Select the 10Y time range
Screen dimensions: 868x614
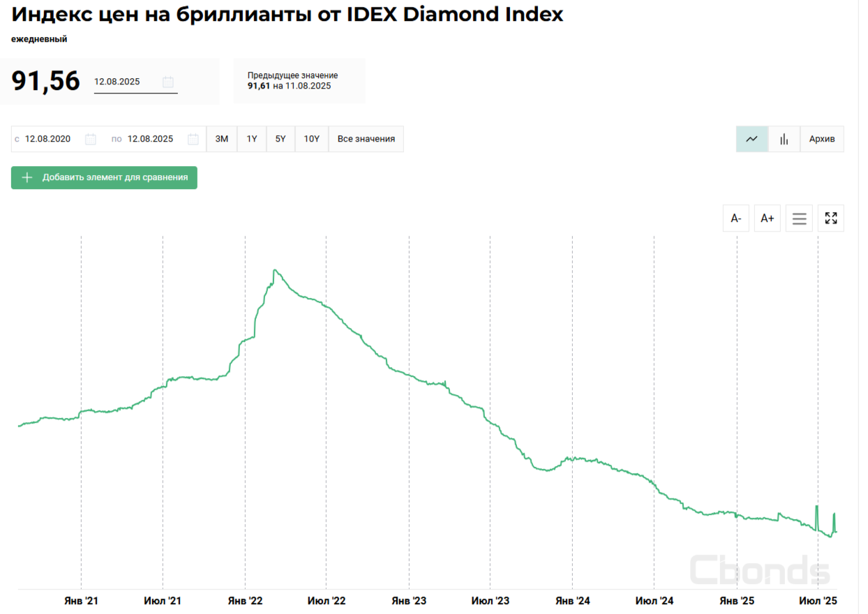coord(311,139)
